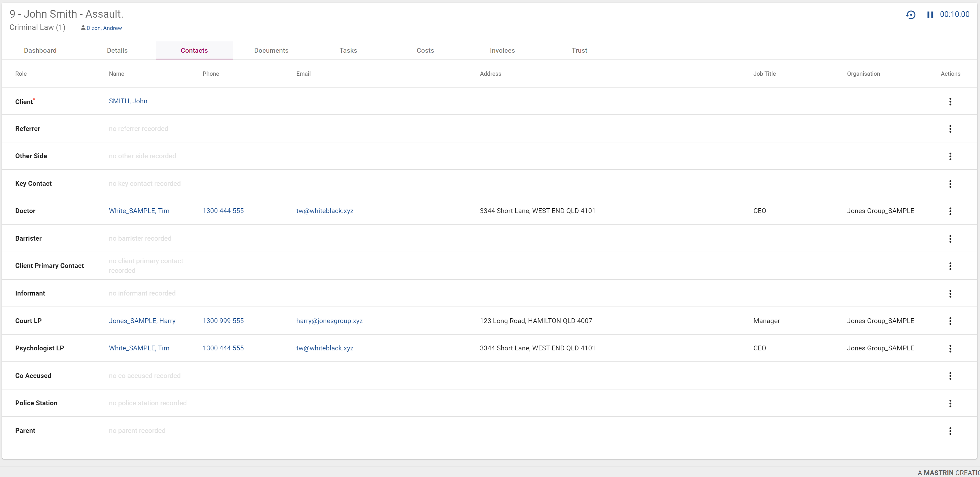Image resolution: width=980 pixels, height=477 pixels.
Task: Open assigned staff member Dizon, Andrew
Action: tap(104, 27)
